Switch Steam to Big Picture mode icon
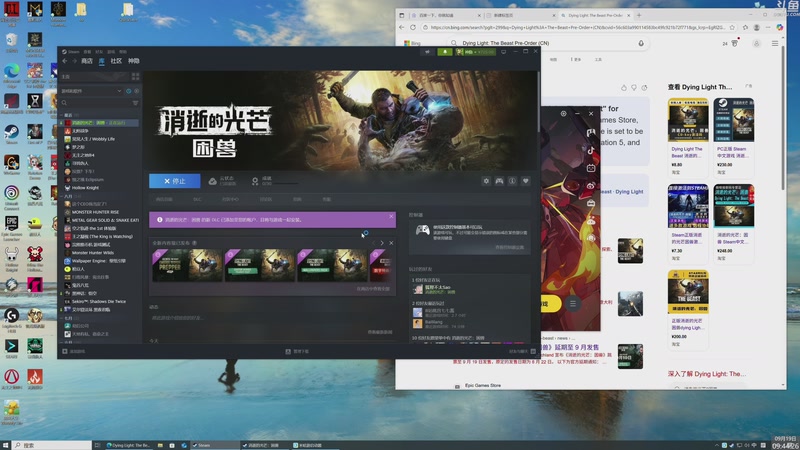Viewport: 800px width, 450px height. point(504,52)
